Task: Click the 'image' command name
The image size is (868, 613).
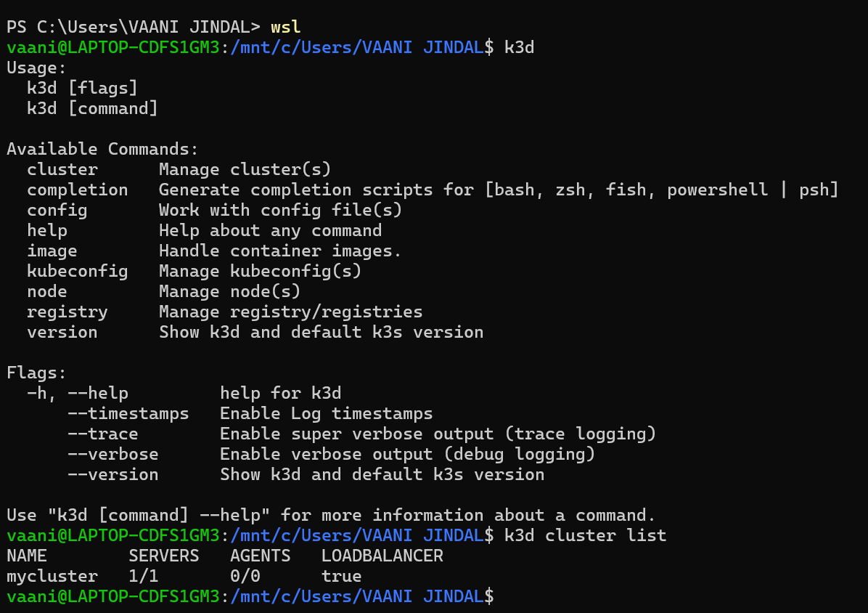Action: [x=52, y=251]
